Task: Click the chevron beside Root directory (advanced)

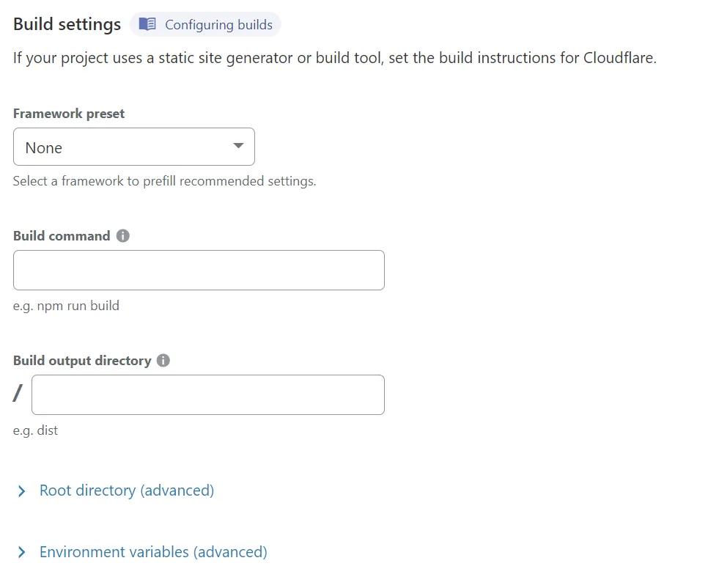Action: (x=21, y=490)
